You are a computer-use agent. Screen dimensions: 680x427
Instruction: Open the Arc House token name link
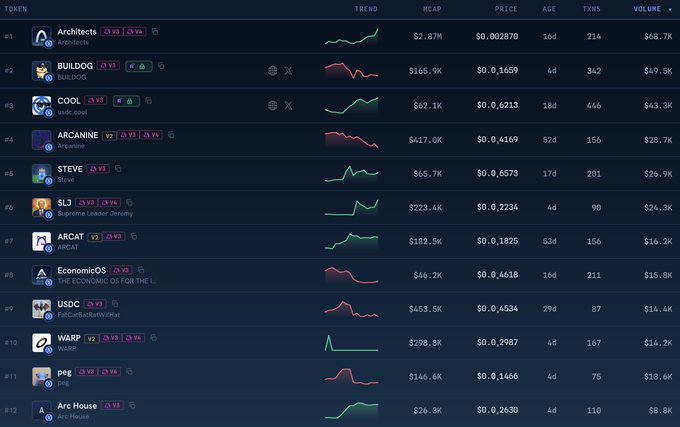tap(77, 406)
